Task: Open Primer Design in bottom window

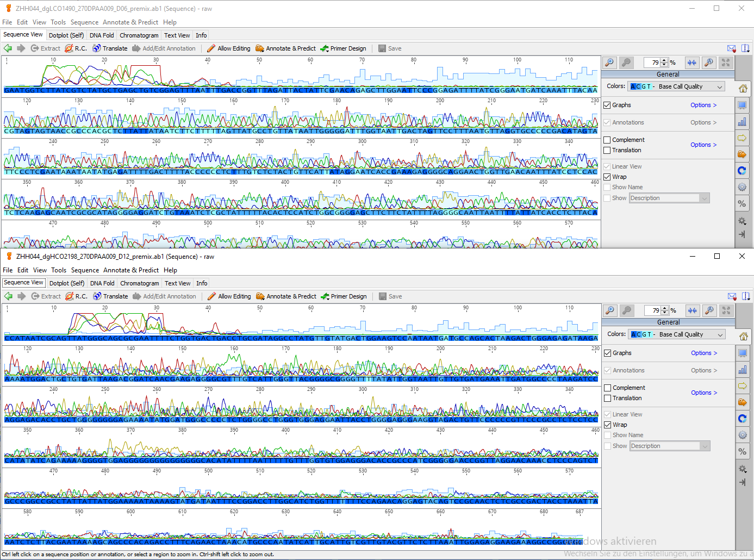Action: (x=344, y=296)
